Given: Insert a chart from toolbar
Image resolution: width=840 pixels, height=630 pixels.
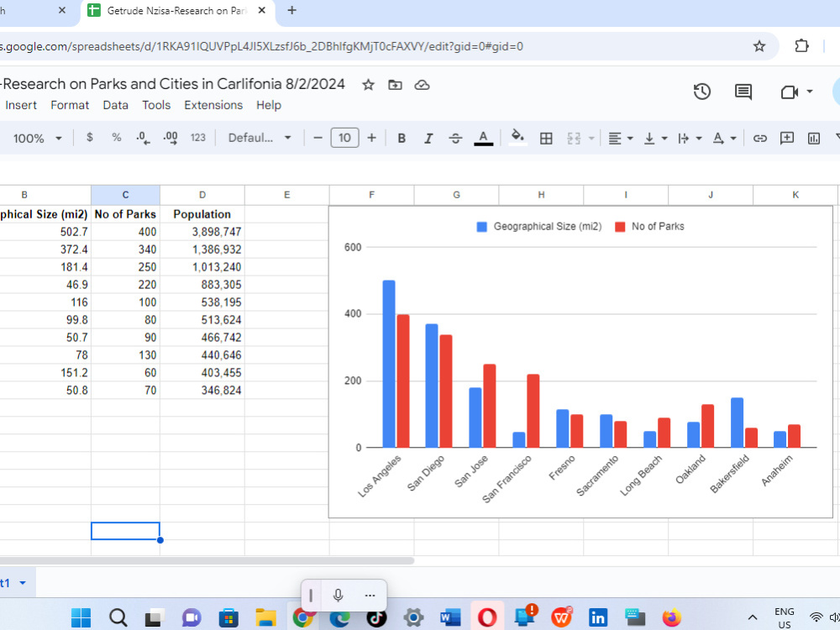Looking at the screenshot, I should pos(814,139).
